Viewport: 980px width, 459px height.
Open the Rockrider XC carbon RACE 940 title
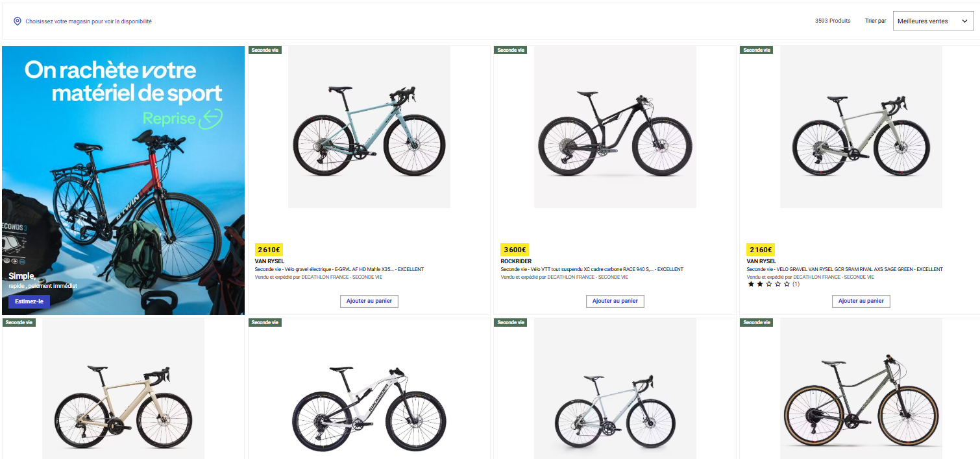(591, 269)
